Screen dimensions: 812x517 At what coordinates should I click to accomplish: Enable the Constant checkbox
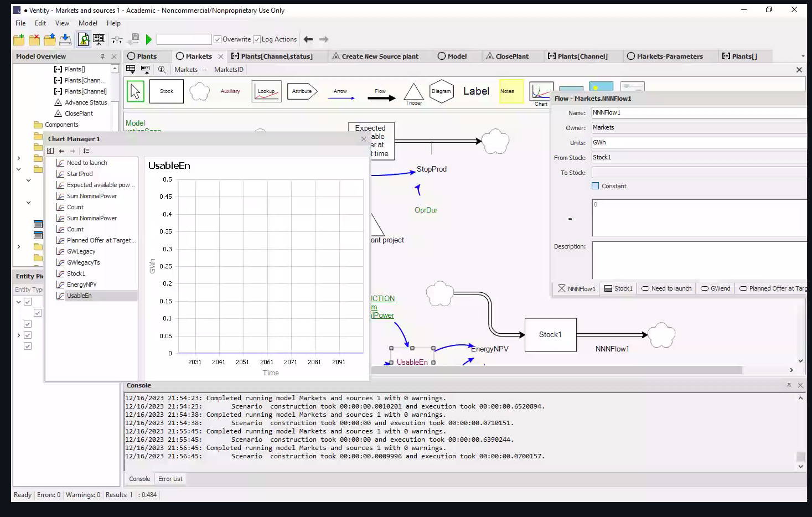[596, 186]
